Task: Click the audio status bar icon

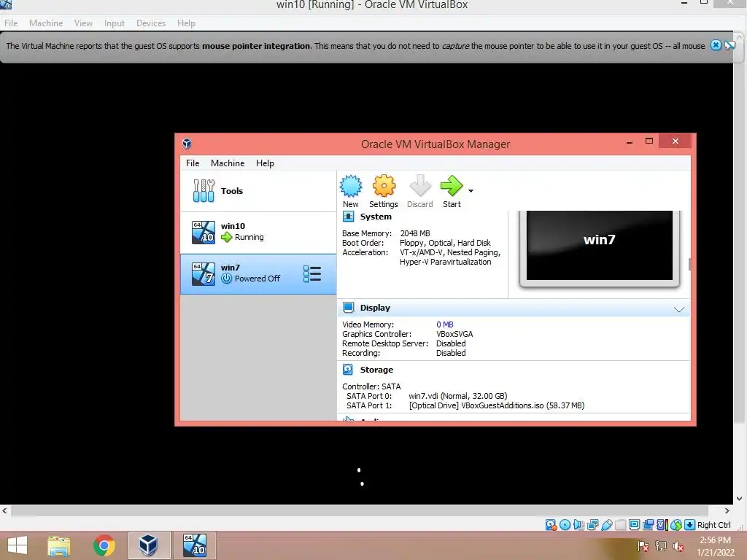Action: coord(578,525)
